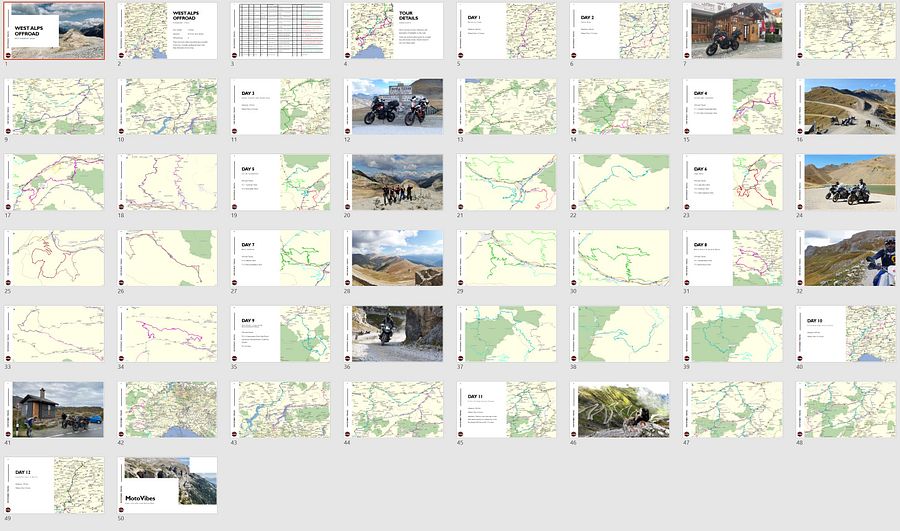The height and width of the screenshot is (531, 900).
Task: Select map slide number 34
Action: click(168, 334)
